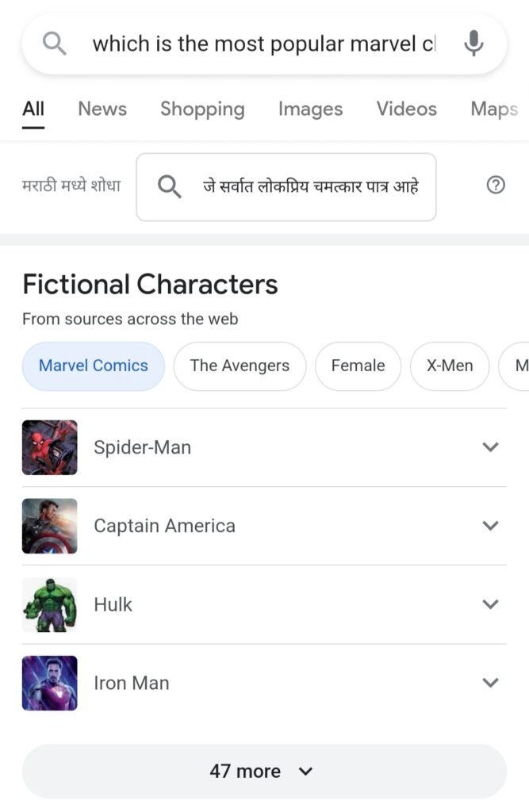The height and width of the screenshot is (812, 529).
Task: Activate voice search microphone icon
Action: 473,44
